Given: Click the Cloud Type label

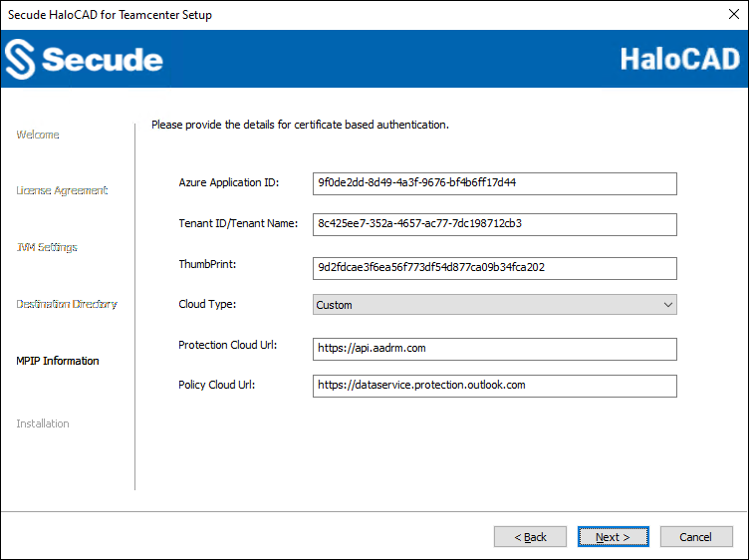Looking at the screenshot, I should coord(207,304).
